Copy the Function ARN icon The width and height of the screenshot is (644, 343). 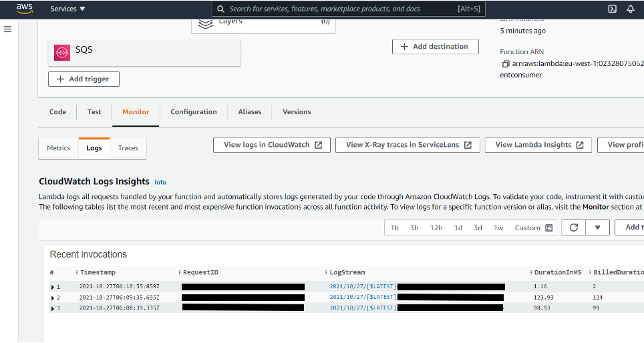point(506,63)
